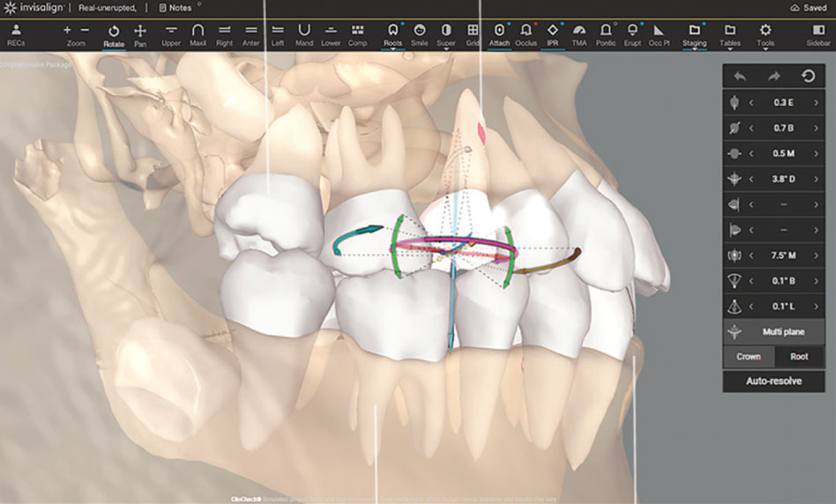Switch to the Mand arch view
This screenshot has width=836, height=504.
[304, 35]
